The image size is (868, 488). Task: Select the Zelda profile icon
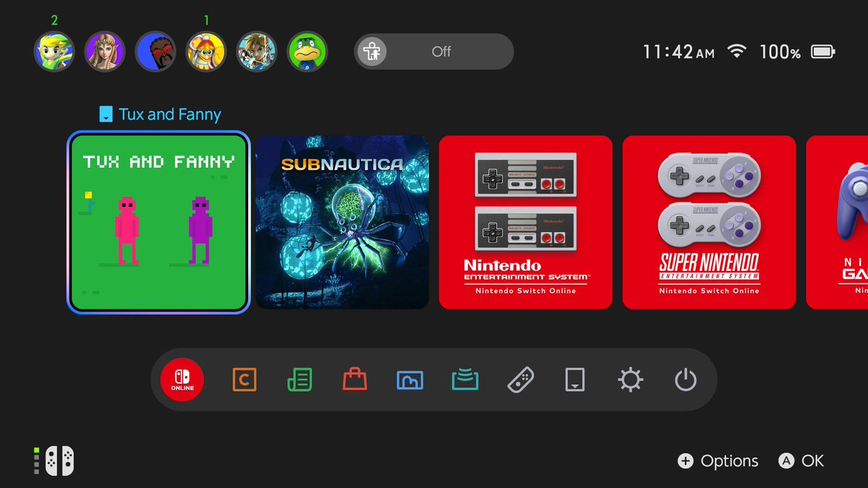click(x=105, y=51)
